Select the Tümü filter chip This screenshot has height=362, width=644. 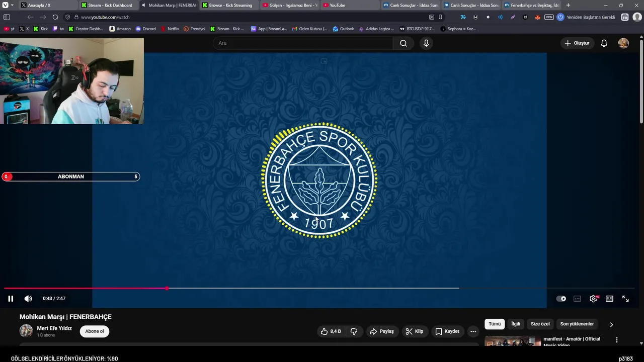point(495,324)
